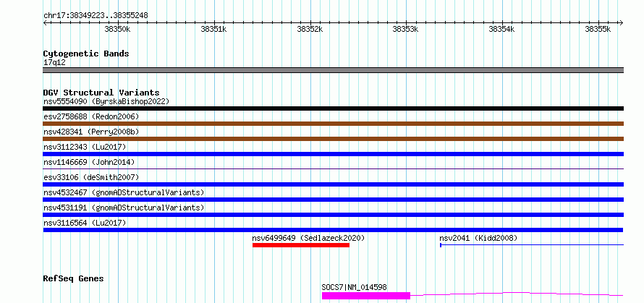Select the black nsv5554090 variant bar
Image resolution: width=644 pixels, height=303 pixels.
coord(334,108)
